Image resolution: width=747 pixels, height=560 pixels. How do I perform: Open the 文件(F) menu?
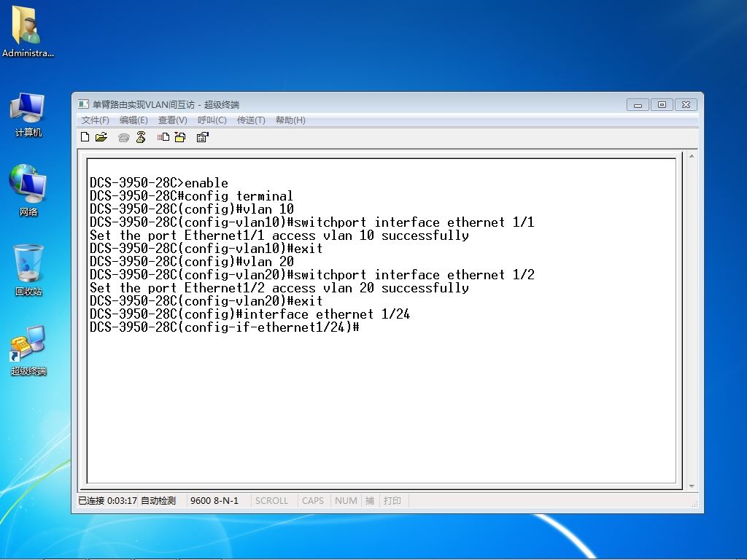pyautogui.click(x=96, y=120)
